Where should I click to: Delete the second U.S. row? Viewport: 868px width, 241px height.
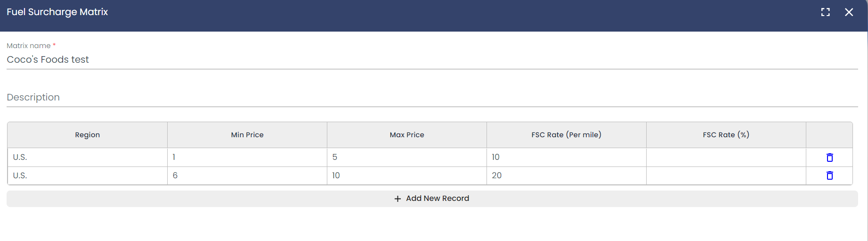click(x=829, y=175)
